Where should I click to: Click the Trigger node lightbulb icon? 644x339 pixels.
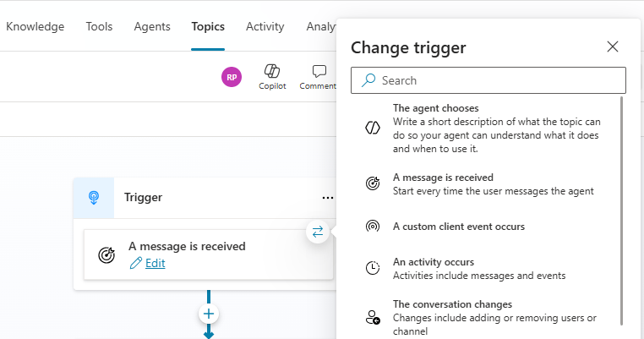coord(94,198)
